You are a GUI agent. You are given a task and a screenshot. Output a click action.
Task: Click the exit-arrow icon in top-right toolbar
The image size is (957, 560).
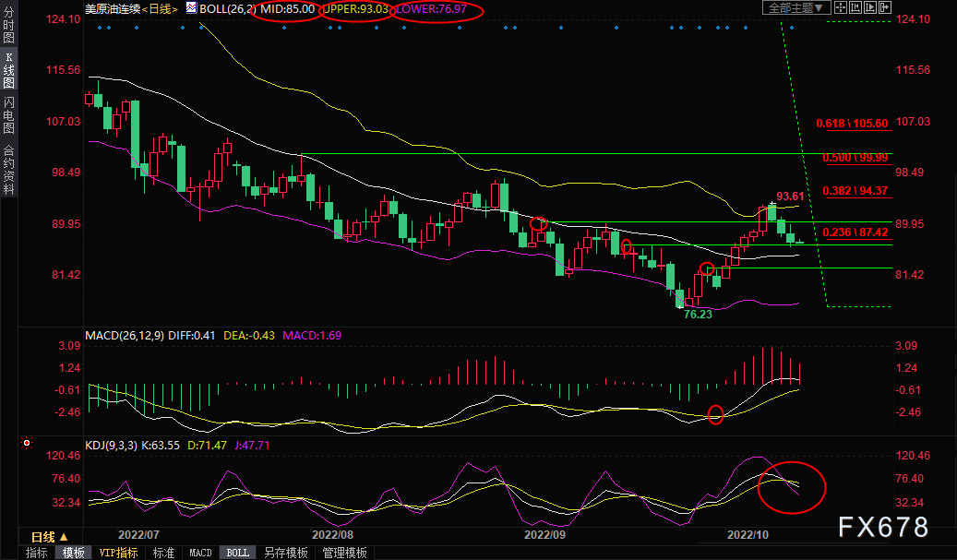885,7
